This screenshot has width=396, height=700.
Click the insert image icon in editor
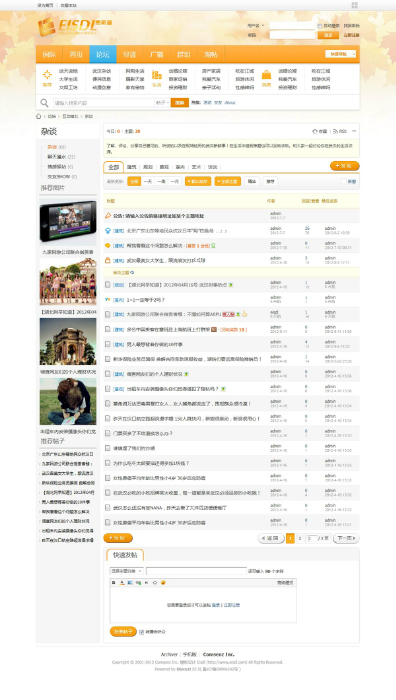coord(130,583)
